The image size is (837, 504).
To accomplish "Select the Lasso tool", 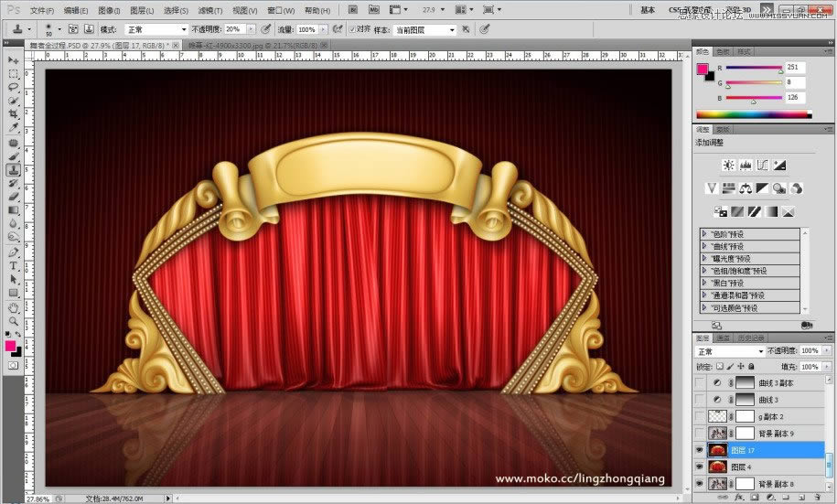I will point(14,86).
